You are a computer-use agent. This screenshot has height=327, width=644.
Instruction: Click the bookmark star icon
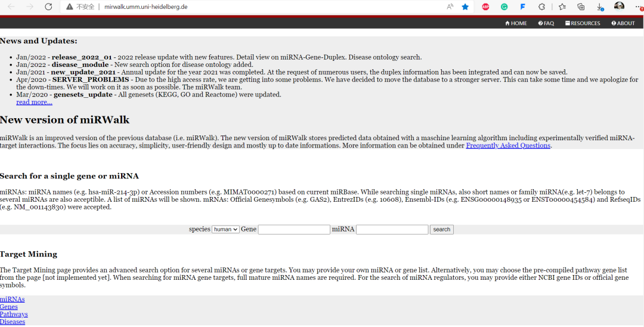[465, 7]
